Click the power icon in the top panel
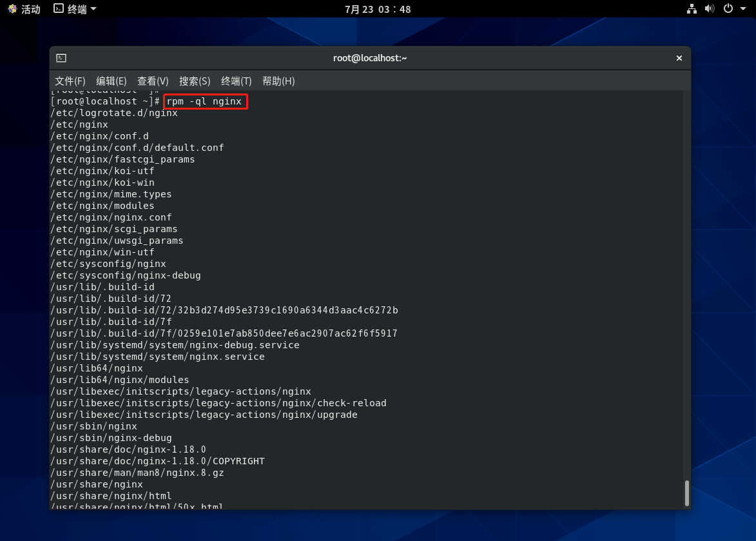This screenshot has width=756, height=541. point(728,9)
